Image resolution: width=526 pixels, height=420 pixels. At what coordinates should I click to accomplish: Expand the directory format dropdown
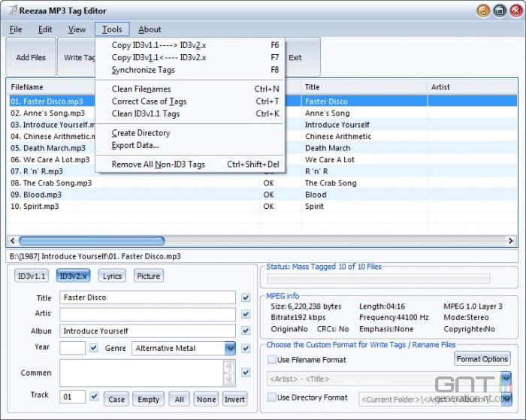click(507, 399)
